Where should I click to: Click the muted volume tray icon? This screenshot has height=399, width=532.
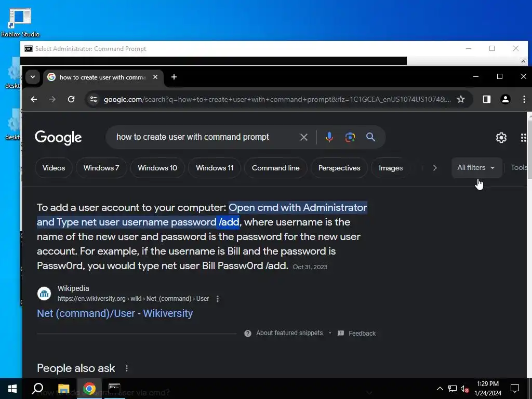[464, 389]
